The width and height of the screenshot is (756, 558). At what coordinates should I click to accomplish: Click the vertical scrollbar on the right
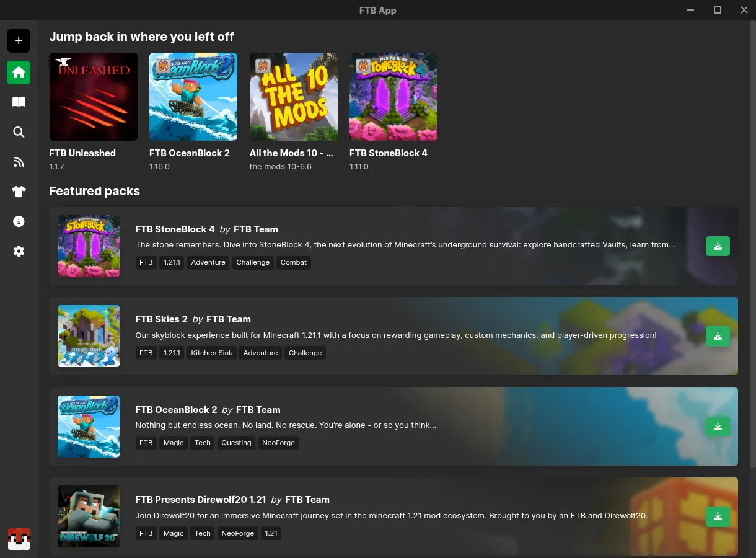pyautogui.click(x=753, y=245)
